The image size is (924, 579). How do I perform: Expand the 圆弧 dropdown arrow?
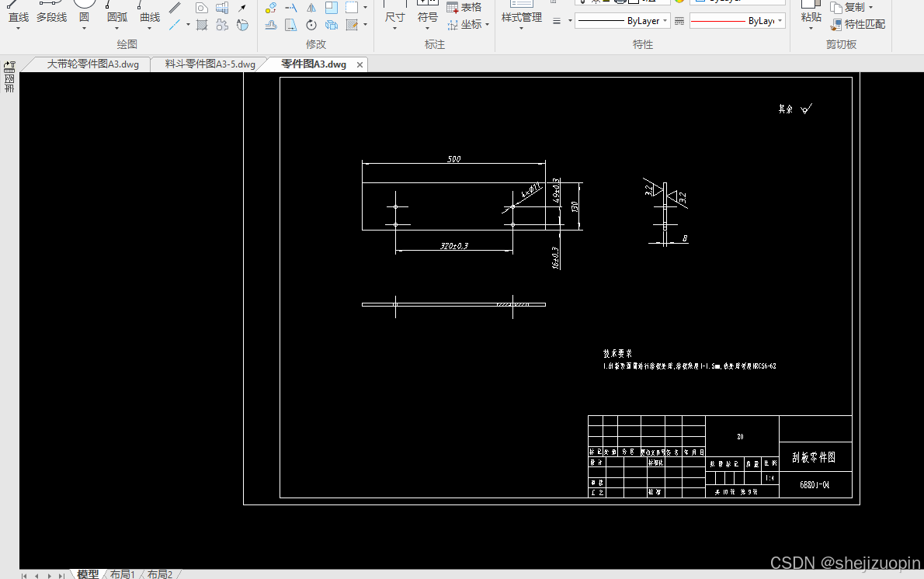(x=116, y=28)
